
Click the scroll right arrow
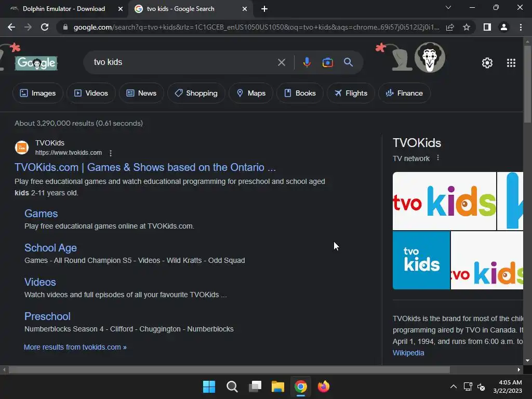[x=519, y=370]
